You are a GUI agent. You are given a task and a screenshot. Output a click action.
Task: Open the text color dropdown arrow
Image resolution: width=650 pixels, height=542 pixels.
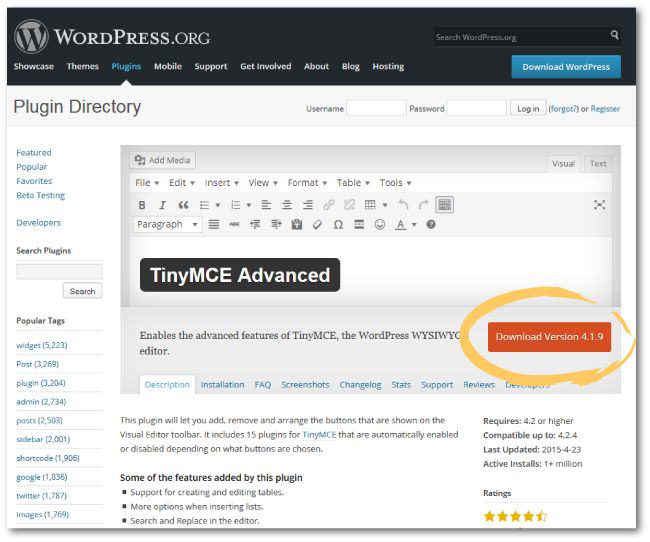(414, 225)
